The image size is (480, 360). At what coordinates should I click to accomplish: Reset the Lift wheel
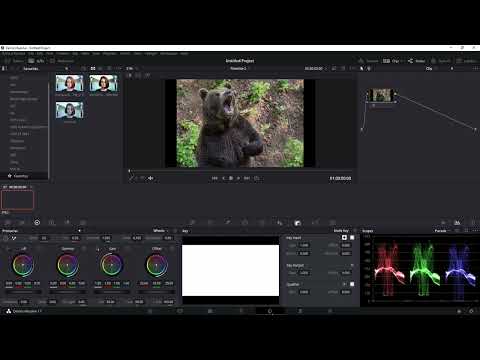pos(39,249)
